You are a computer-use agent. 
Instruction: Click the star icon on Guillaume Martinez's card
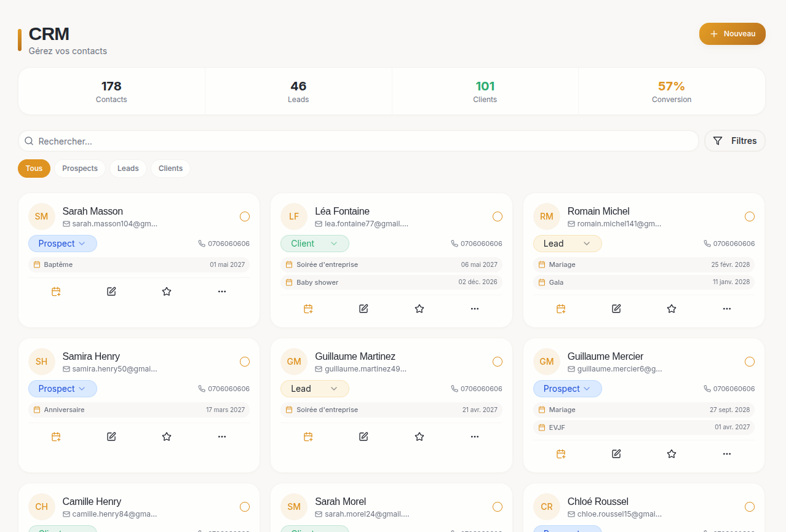419,437
